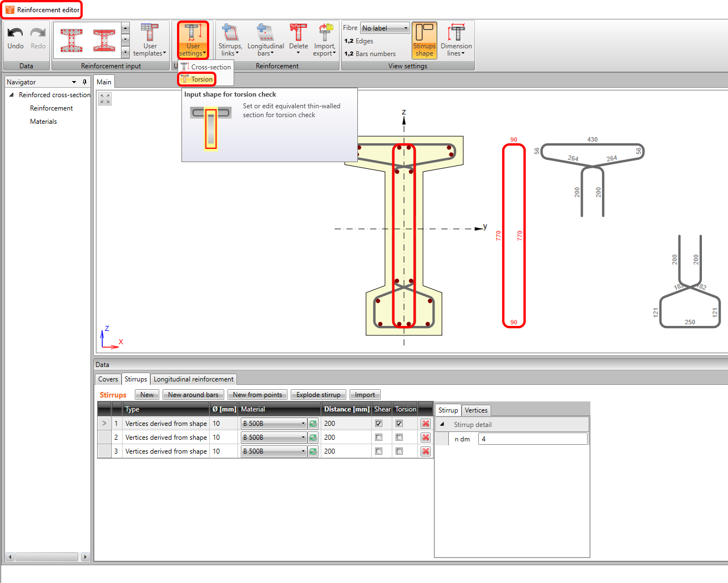The height and width of the screenshot is (583, 728).
Task: Click the New stirrup button
Action: [147, 395]
